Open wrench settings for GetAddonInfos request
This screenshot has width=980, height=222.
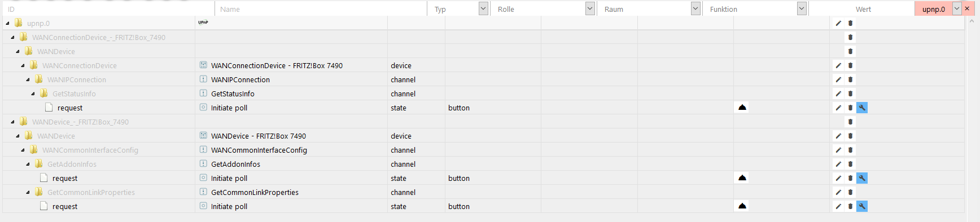tap(862, 178)
